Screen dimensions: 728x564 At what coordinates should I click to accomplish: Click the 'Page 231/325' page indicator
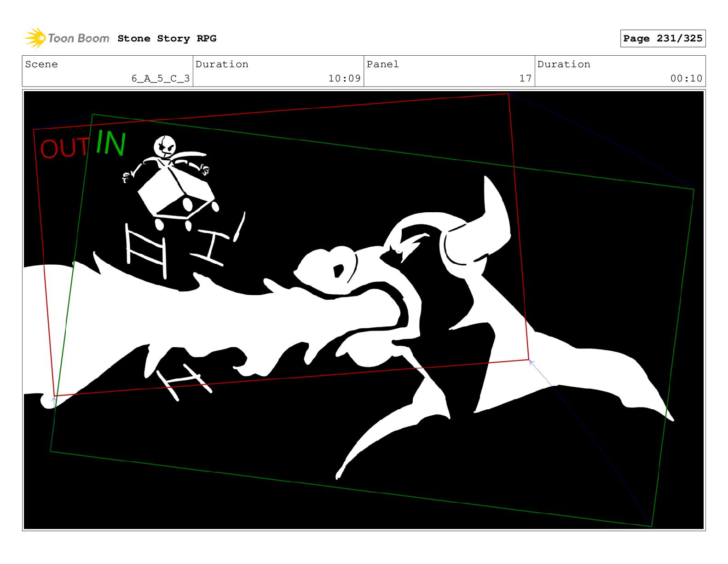click(x=663, y=39)
